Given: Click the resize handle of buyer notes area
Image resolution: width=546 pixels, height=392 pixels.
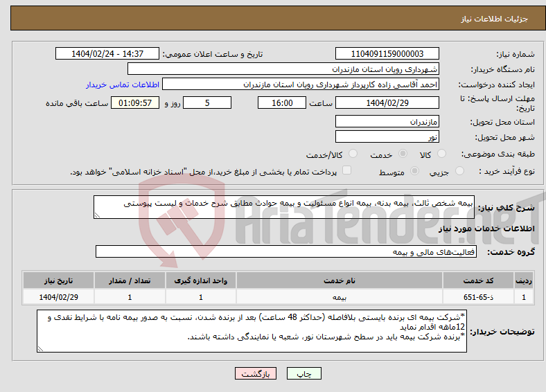Looking at the screenshot, I should pos(40,348).
